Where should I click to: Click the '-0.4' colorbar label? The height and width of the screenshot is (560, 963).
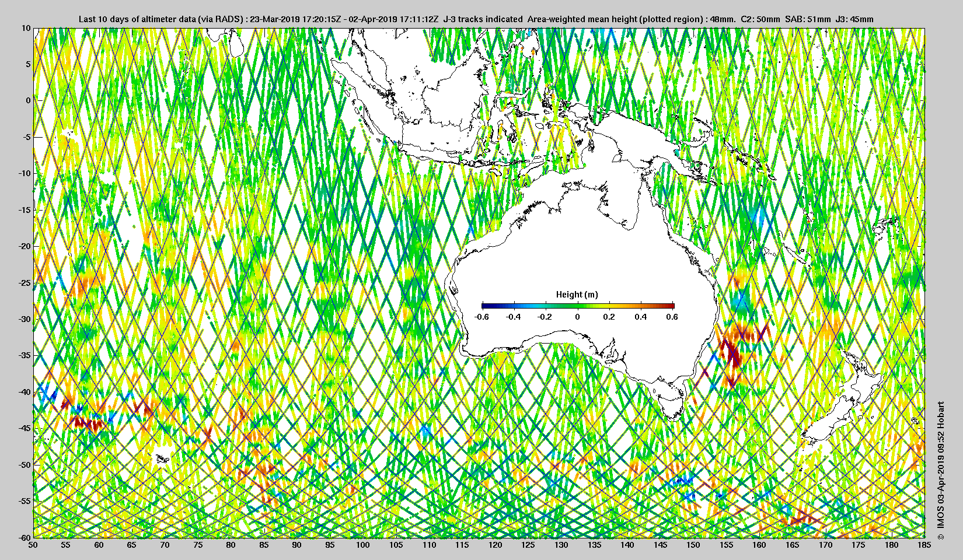click(x=513, y=317)
